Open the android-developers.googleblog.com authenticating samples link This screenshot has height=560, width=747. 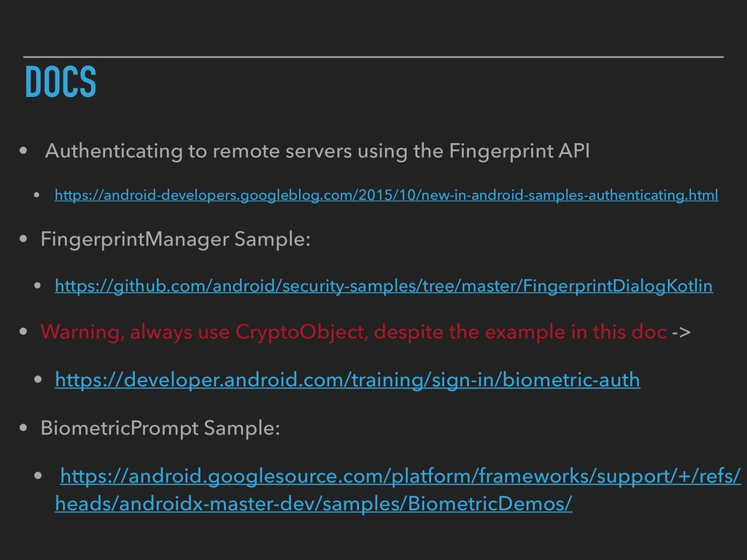click(x=387, y=195)
